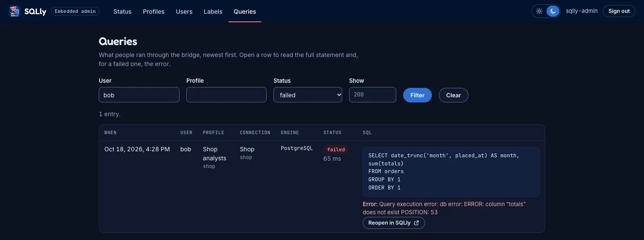Click the 65 ms duration value
The width and height of the screenshot is (644, 240).
[x=332, y=159]
